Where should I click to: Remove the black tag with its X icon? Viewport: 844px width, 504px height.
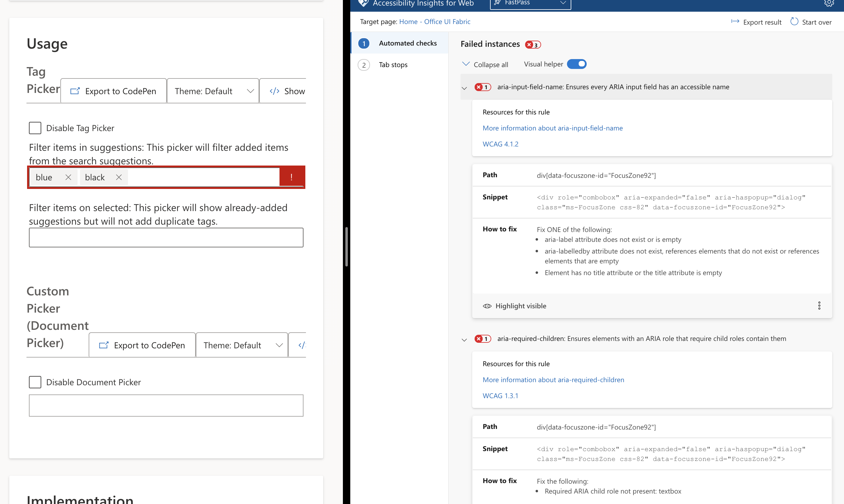(119, 177)
